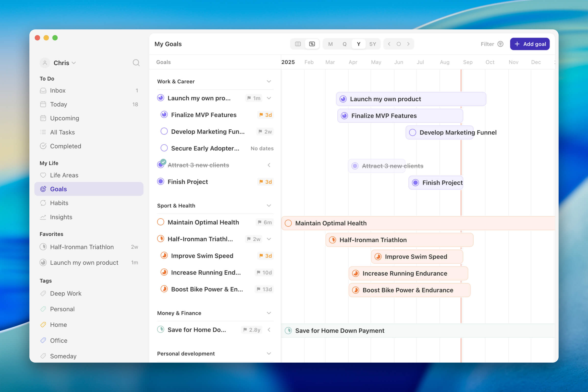This screenshot has width=588, height=392.
Task: Open Half-Ironman Triathlon favorite in sidebar
Action: coord(82,247)
